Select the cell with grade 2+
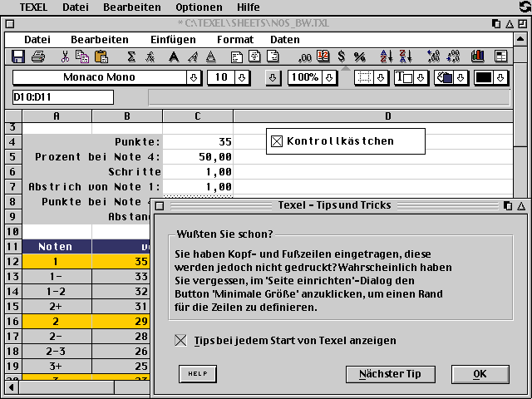 click(x=57, y=306)
